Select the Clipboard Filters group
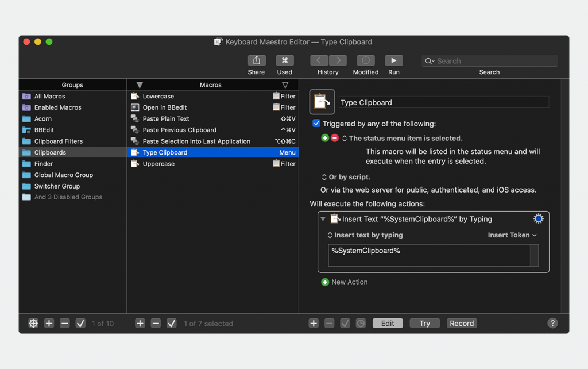The width and height of the screenshot is (588, 369). 73,141
